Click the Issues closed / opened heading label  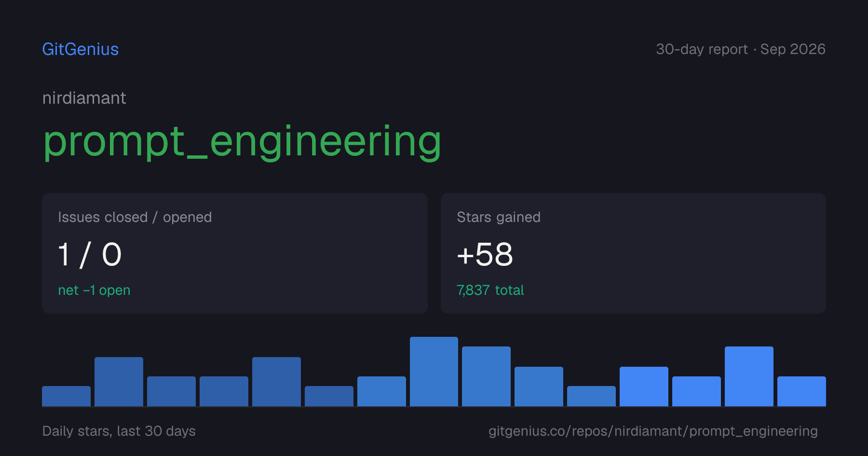coord(135,217)
